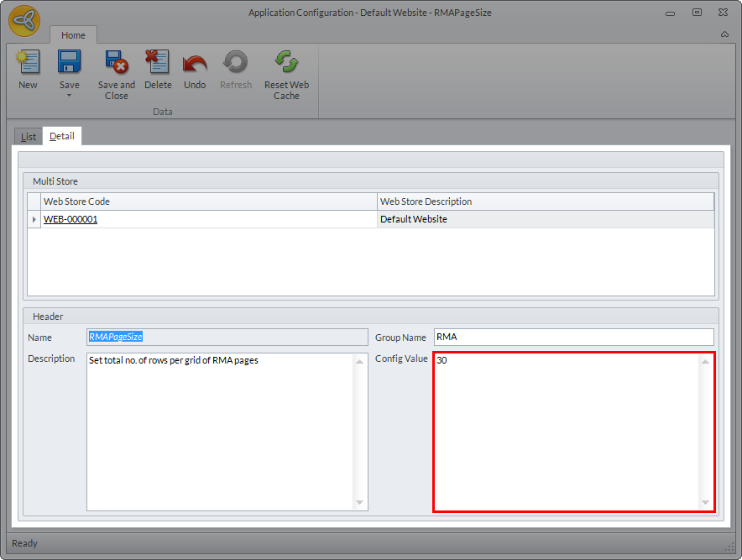Click the Delete icon in ribbon
This screenshot has height=560, width=742.
(x=158, y=63)
